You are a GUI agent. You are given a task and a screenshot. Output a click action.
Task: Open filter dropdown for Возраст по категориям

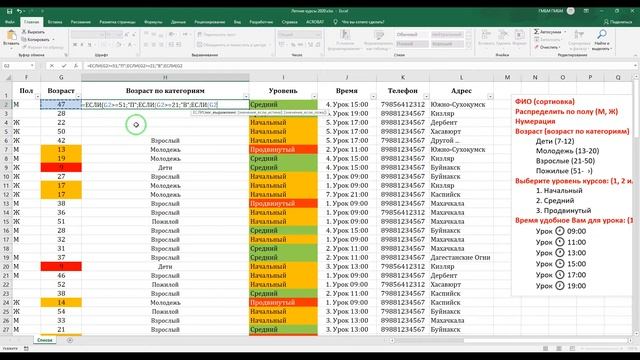[246, 97]
